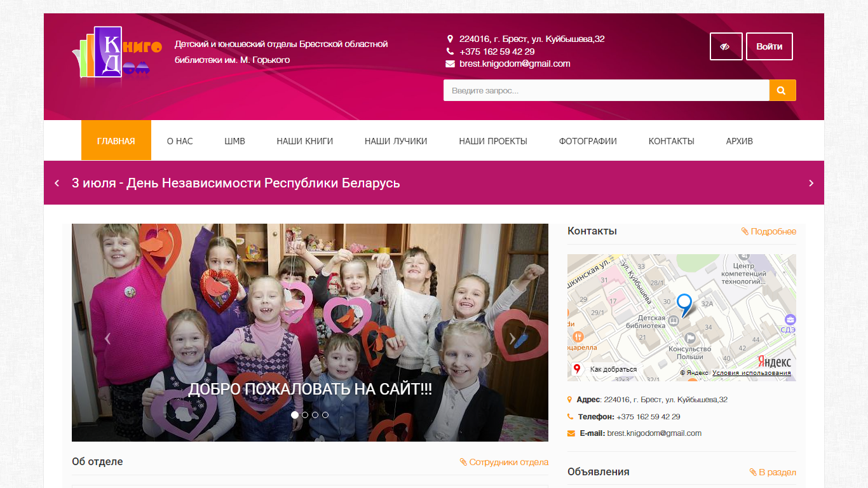Click the Об отделе section heading
868x488 pixels.
(97, 461)
